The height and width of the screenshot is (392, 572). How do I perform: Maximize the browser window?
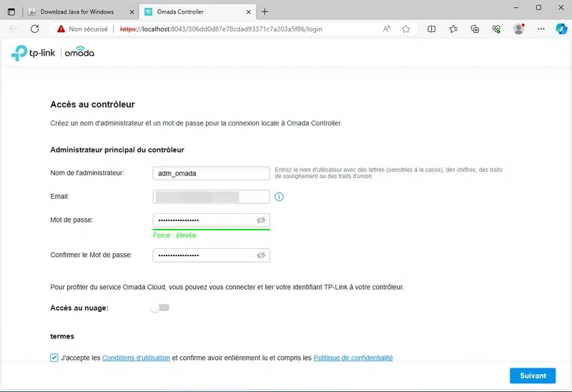538,8
